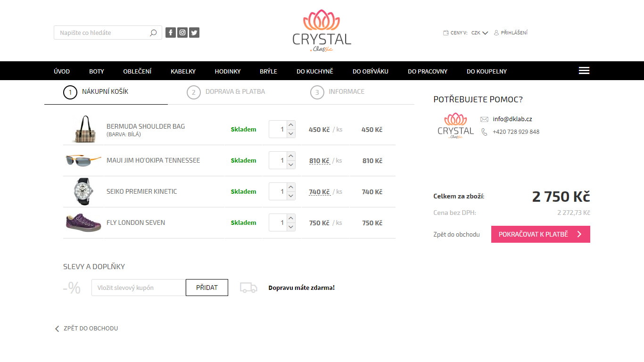
Task: Open the Do obýváku menu category
Action: [371, 71]
